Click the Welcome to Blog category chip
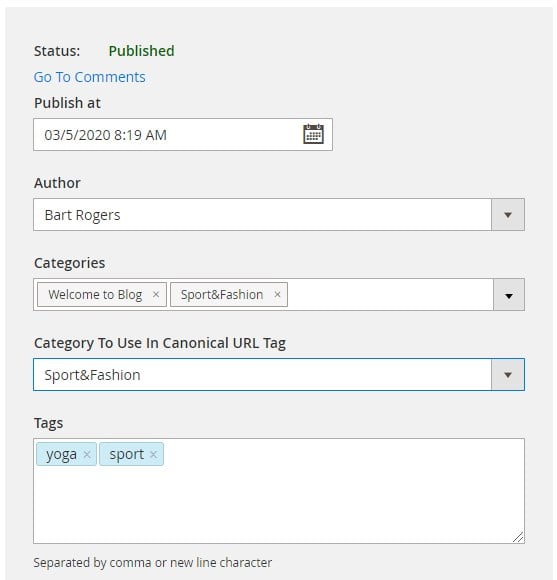 pos(102,295)
